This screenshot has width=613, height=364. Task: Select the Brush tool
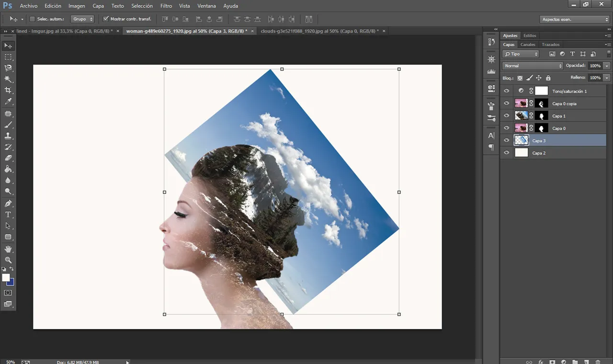click(8, 125)
